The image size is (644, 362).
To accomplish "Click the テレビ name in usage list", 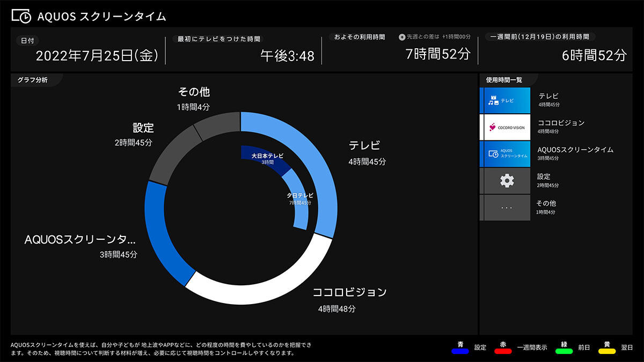I will click(x=549, y=96).
